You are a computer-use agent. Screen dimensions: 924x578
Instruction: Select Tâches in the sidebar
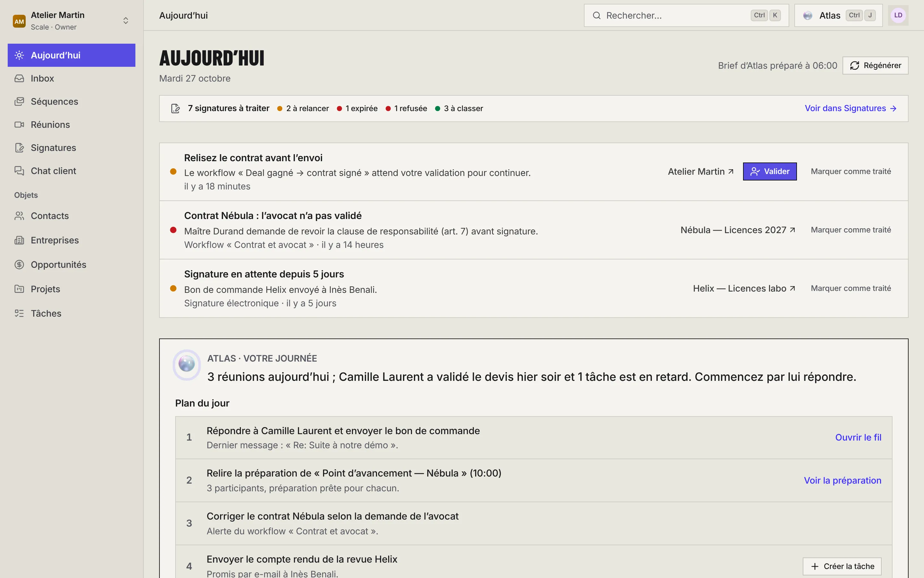72,313
